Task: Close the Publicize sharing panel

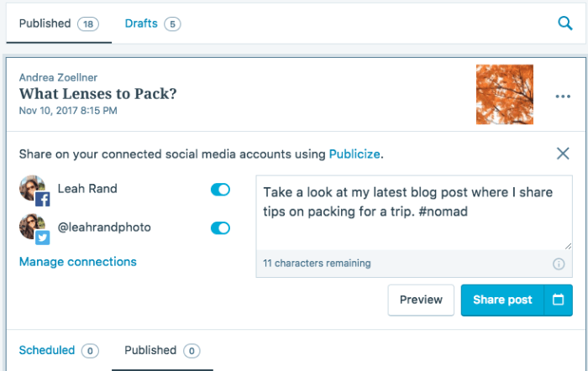Action: [563, 154]
